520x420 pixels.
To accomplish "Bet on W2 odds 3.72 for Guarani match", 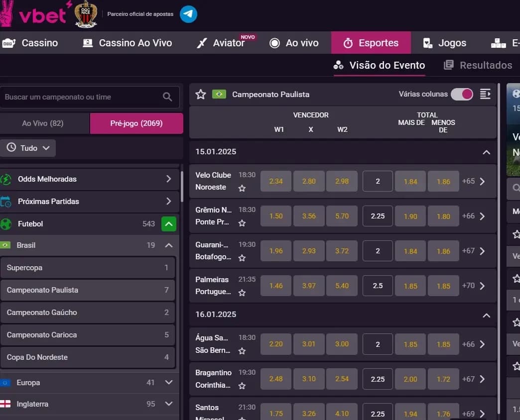I will click(x=342, y=251).
